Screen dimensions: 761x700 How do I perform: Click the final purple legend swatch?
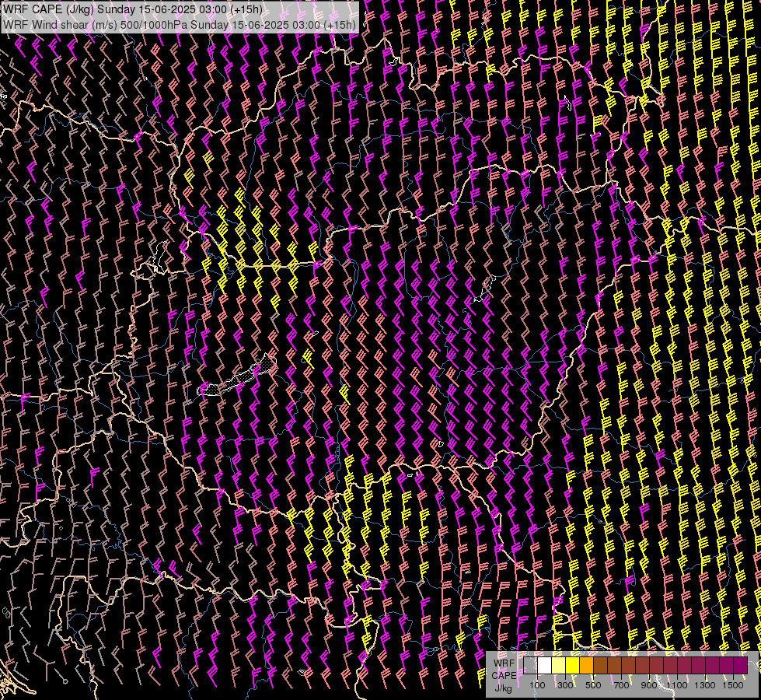(741, 665)
